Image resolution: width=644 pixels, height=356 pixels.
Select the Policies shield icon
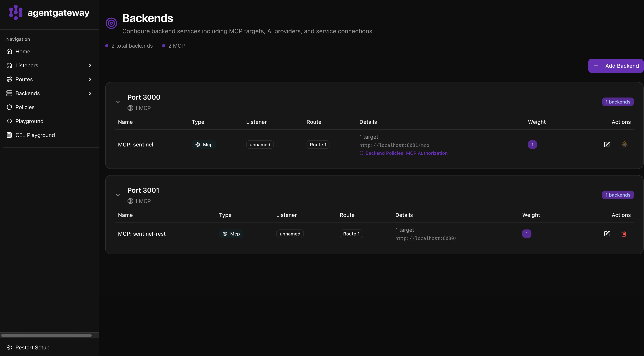[9, 107]
